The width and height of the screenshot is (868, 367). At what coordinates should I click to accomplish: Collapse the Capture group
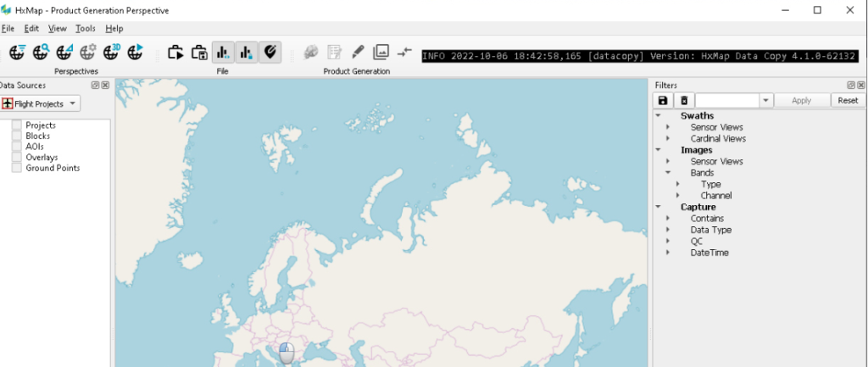click(658, 207)
